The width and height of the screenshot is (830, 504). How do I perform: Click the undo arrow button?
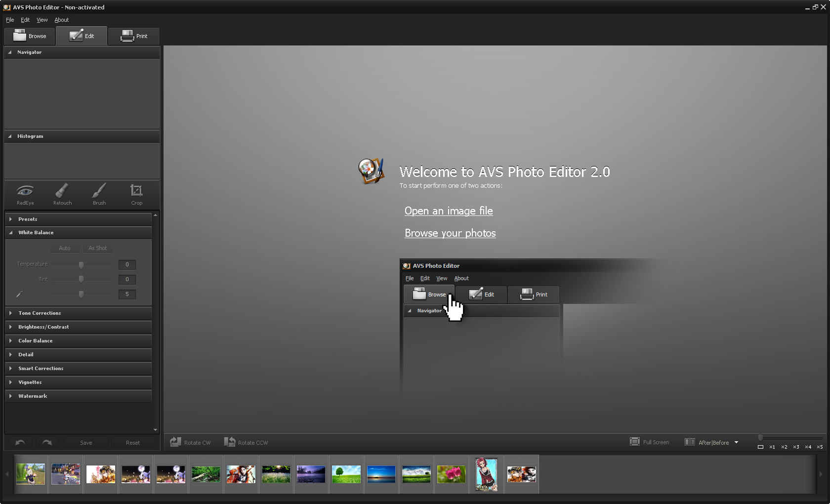tap(20, 442)
